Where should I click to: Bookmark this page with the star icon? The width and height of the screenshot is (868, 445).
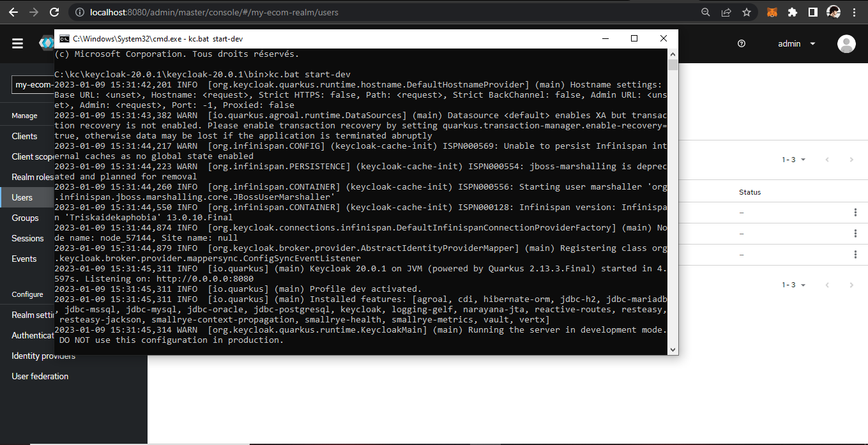747,12
